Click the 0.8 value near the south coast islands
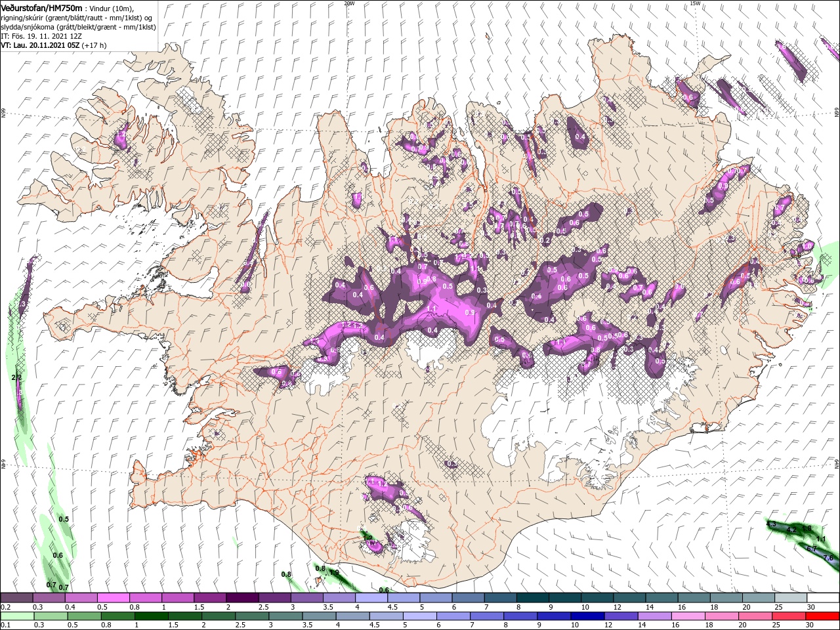840x630 pixels. point(320,568)
